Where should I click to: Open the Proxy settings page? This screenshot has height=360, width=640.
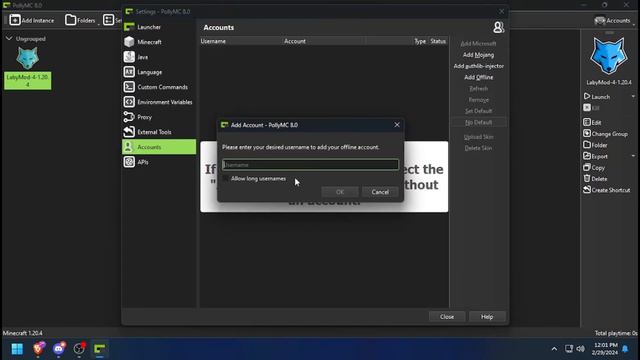pyautogui.click(x=159, y=117)
